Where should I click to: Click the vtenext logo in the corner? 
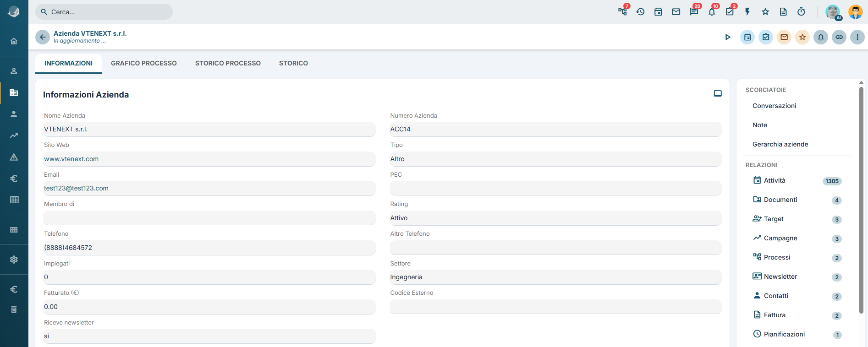(x=14, y=12)
